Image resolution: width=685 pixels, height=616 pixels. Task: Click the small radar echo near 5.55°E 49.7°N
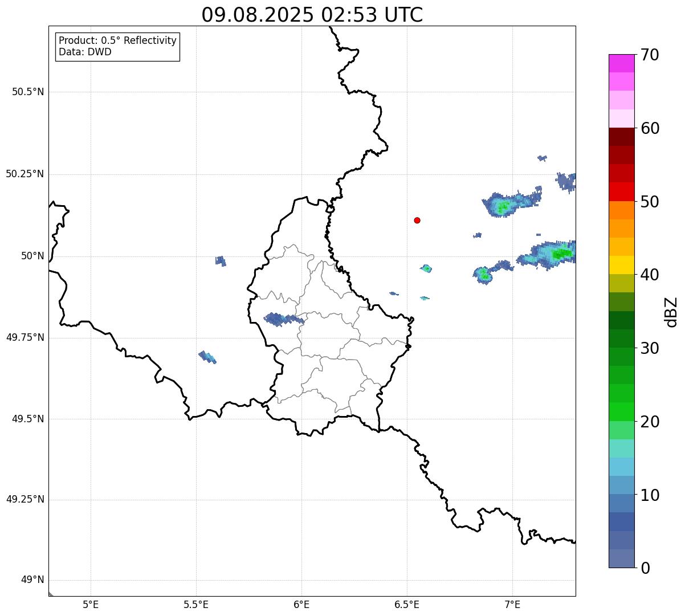[x=207, y=357]
